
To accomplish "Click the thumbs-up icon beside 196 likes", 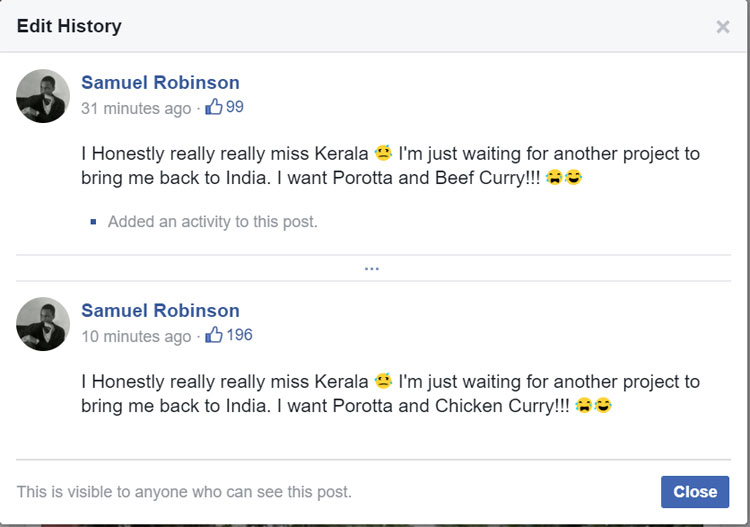I will 213,335.
